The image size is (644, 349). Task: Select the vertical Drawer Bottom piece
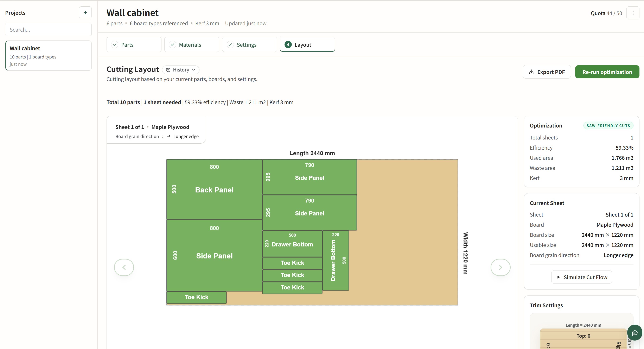click(x=335, y=260)
